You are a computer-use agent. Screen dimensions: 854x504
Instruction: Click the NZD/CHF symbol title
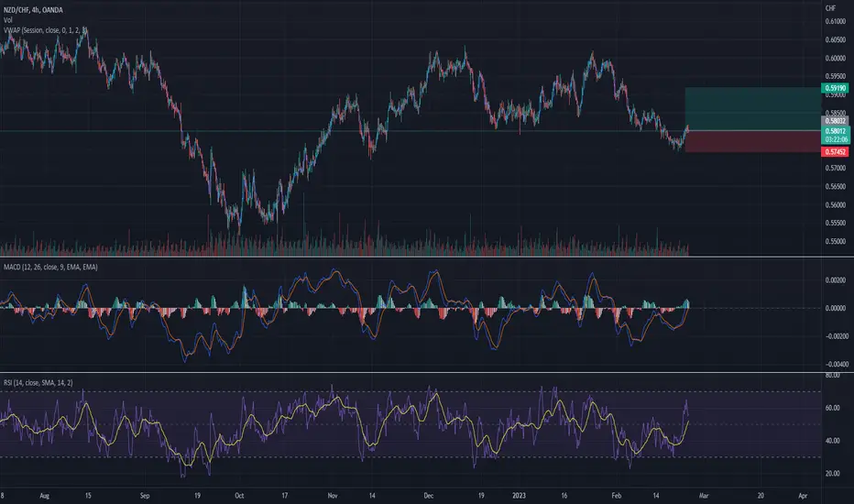33,10
